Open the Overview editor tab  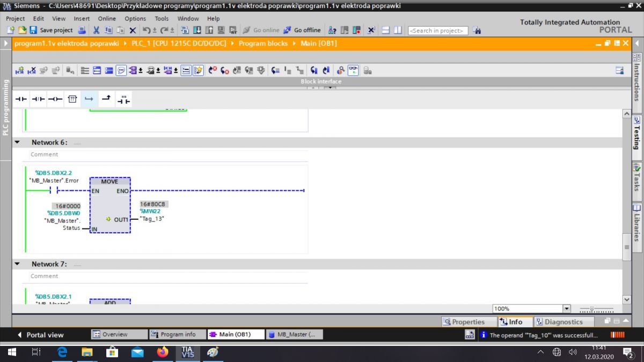(x=119, y=334)
